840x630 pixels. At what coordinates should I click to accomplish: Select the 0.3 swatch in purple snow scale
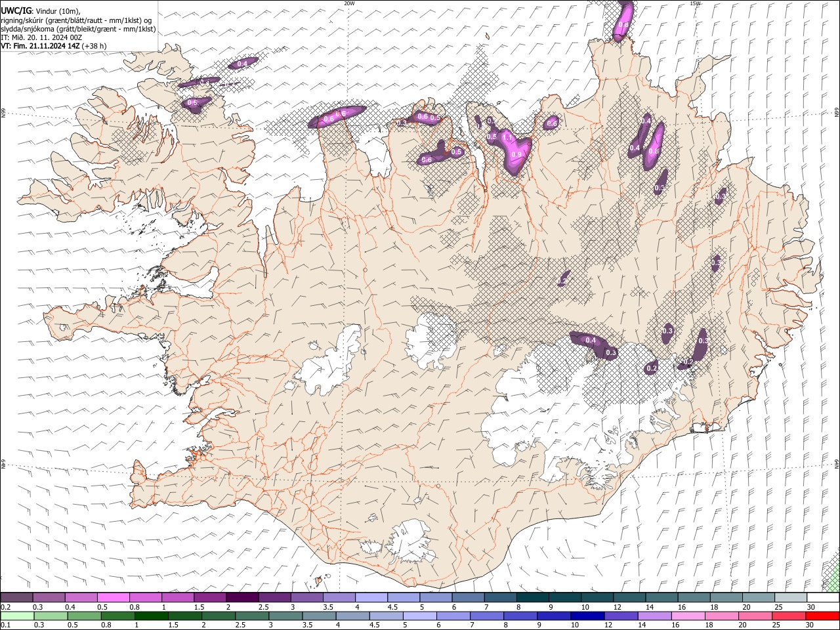point(49,598)
